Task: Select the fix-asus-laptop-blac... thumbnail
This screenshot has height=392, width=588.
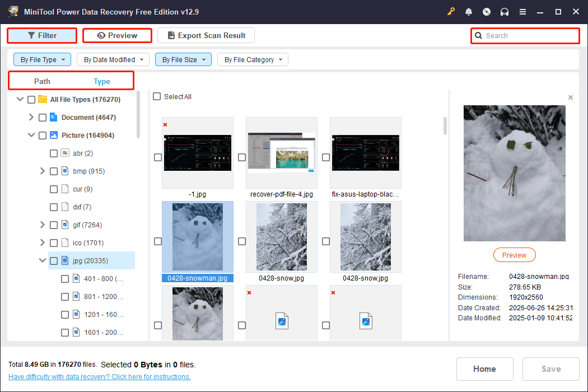Action: point(365,153)
